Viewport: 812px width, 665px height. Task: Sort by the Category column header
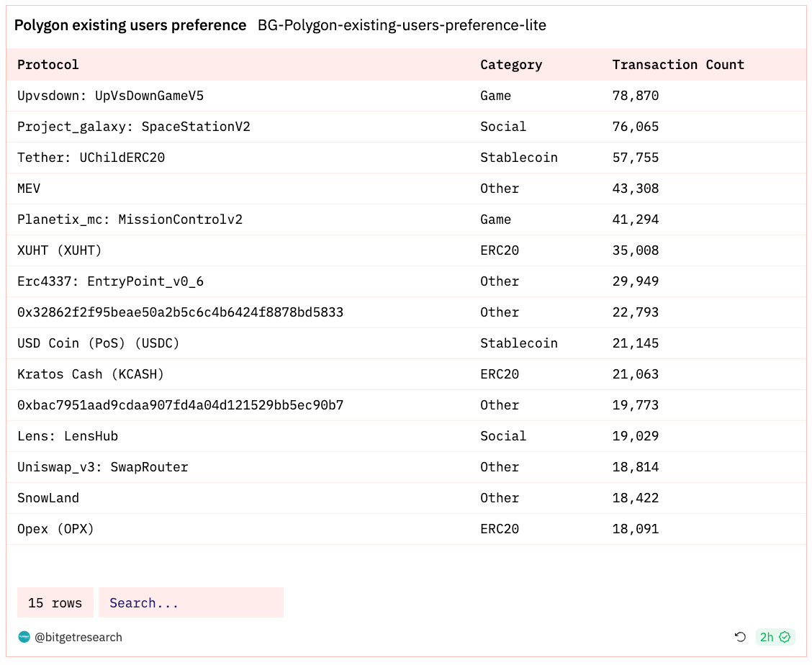511,65
